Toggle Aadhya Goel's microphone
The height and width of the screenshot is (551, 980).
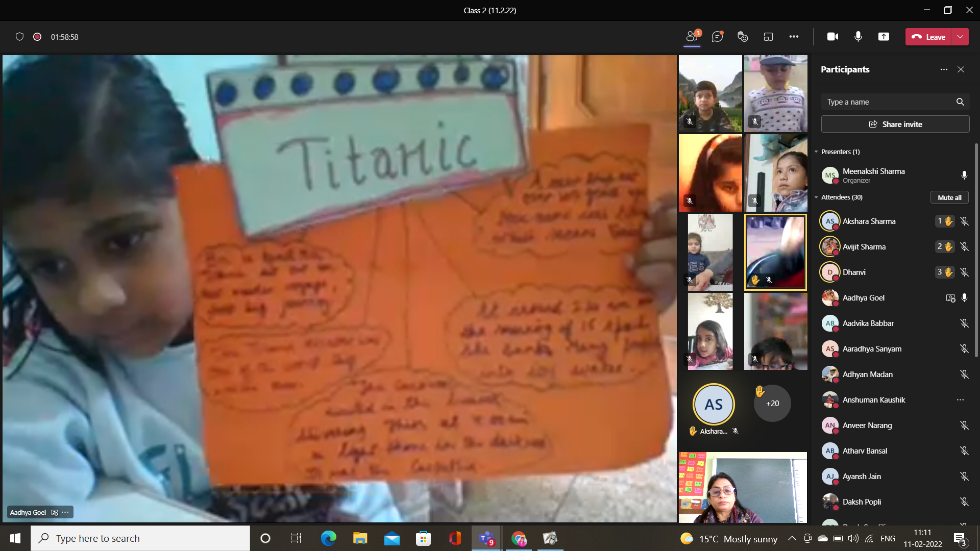pos(964,298)
